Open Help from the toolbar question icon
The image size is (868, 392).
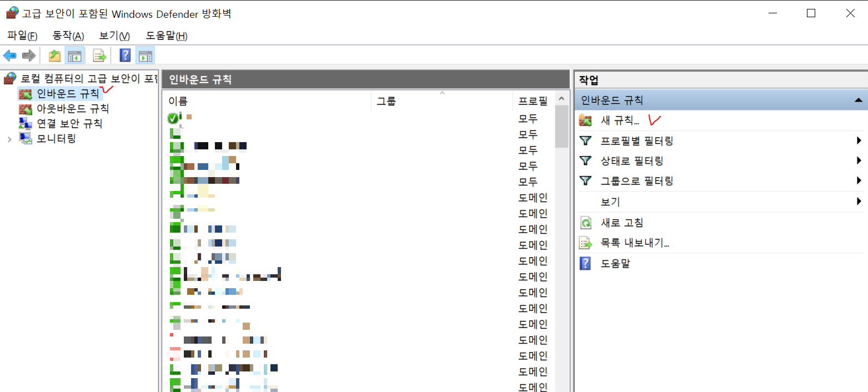click(126, 56)
